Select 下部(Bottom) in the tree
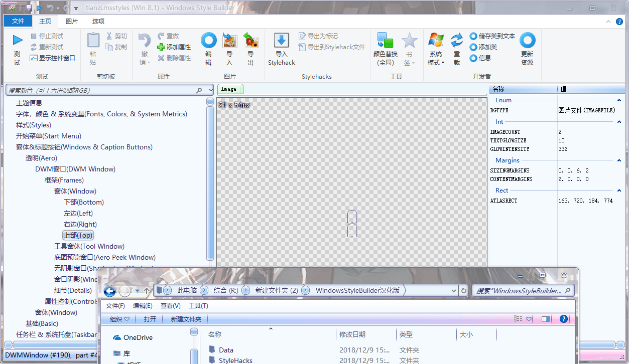The width and height of the screenshot is (629, 364). tap(84, 203)
